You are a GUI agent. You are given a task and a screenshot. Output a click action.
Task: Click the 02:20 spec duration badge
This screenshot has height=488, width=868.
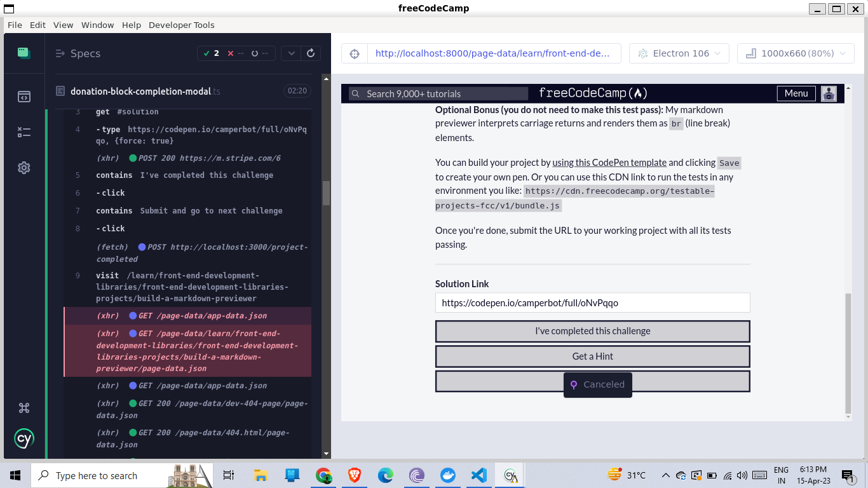click(x=297, y=91)
